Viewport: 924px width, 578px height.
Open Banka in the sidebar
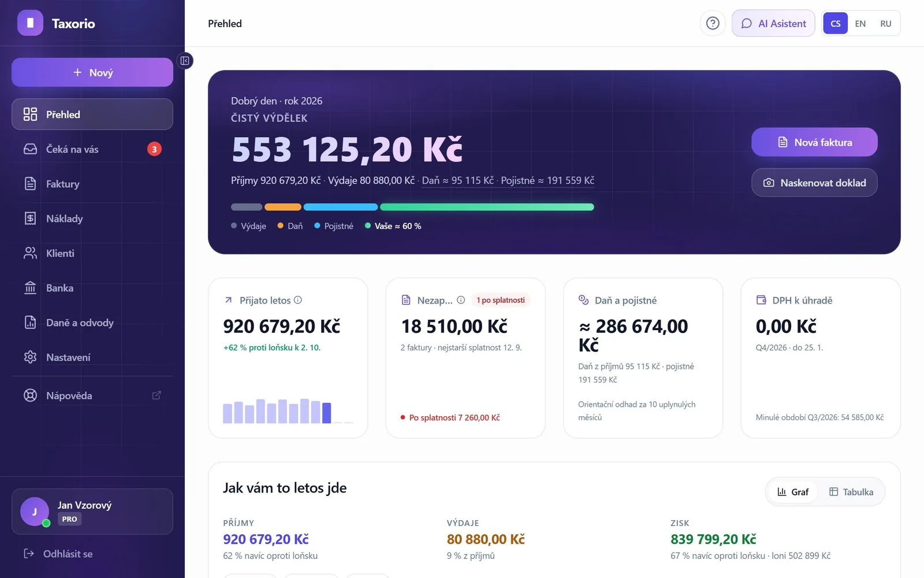coord(92,288)
